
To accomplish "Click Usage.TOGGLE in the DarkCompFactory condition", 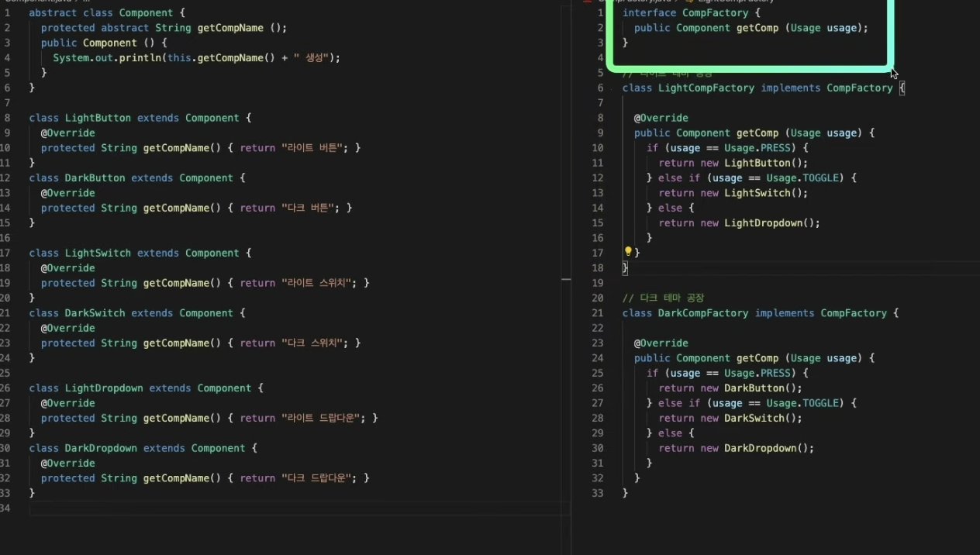I will 802,403.
